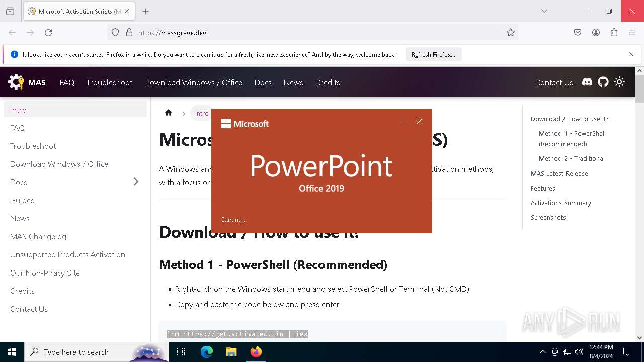Viewport: 644px width, 362px height.
Task: Open Unsupported Products Activation sidebar item
Action: point(75,254)
